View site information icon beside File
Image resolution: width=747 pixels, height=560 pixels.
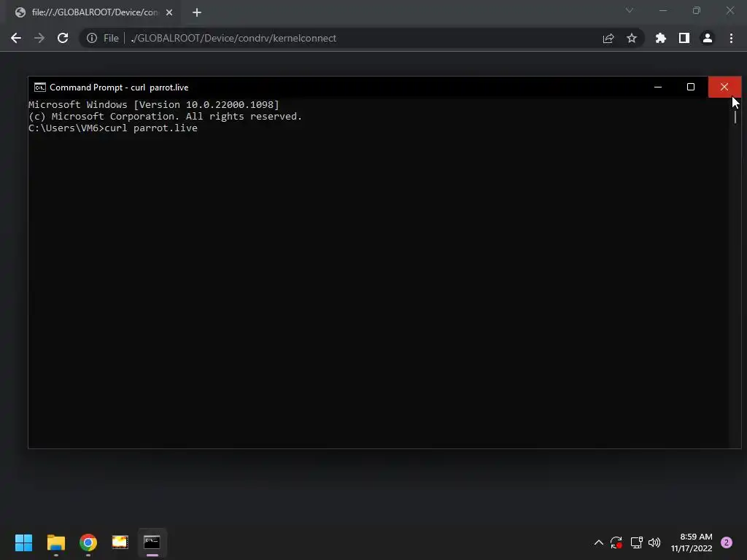(x=92, y=38)
